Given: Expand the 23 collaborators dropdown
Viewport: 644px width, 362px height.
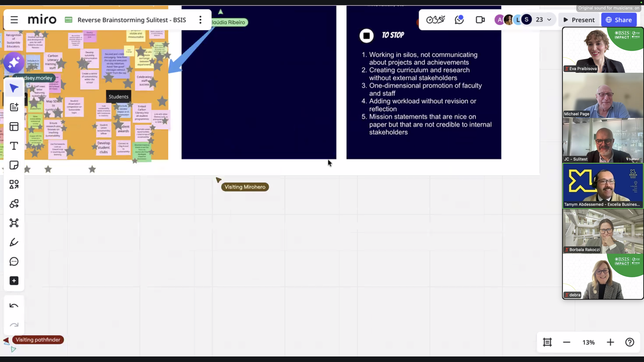Looking at the screenshot, I should coord(549,20).
